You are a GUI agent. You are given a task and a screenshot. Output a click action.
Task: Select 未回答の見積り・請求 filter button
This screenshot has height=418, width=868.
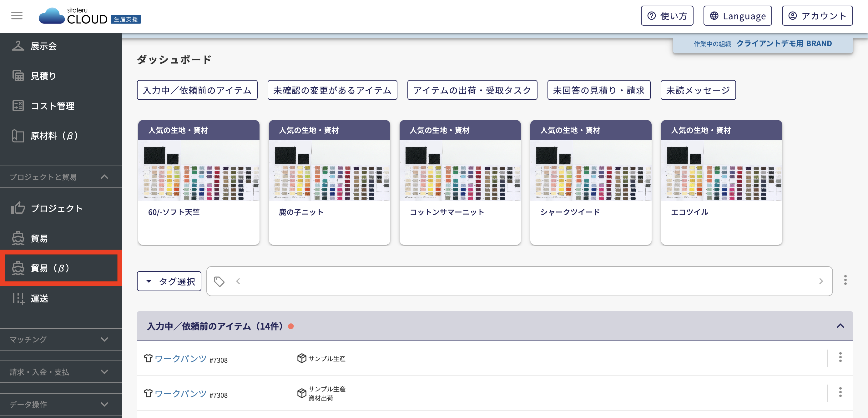point(599,90)
